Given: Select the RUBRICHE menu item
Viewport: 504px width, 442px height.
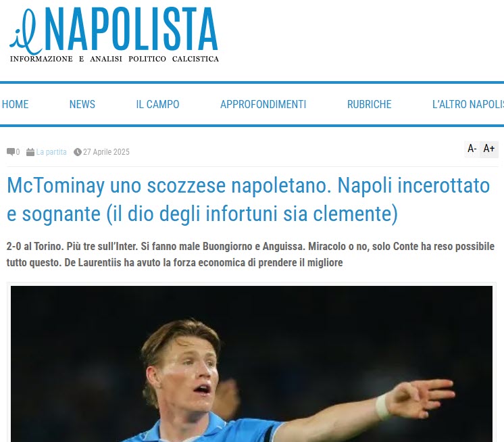Looking at the screenshot, I should point(370,105).
